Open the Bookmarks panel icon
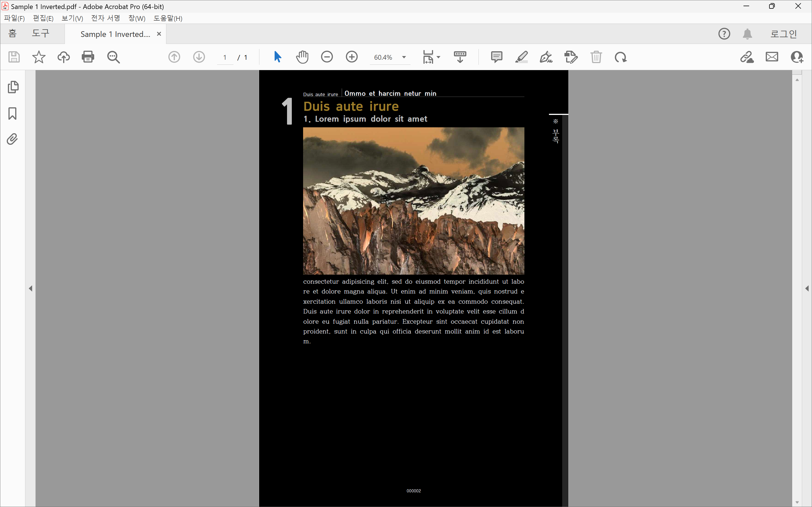 [12, 113]
